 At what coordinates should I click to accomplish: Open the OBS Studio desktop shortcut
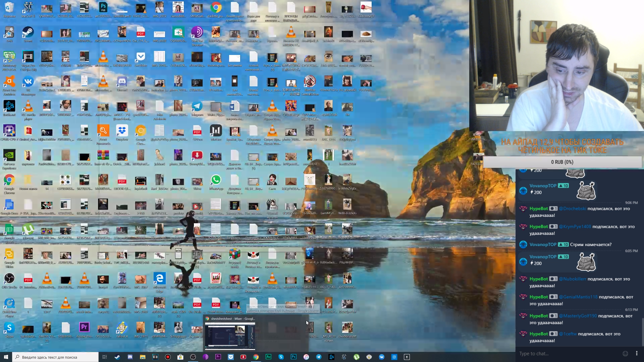click(9, 279)
